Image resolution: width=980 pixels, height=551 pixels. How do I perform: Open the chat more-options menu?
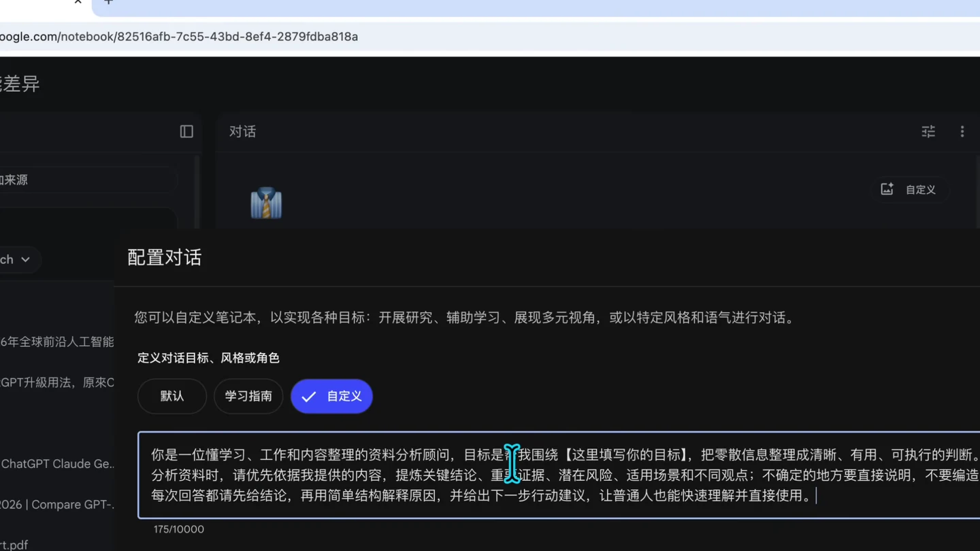pos(962,131)
